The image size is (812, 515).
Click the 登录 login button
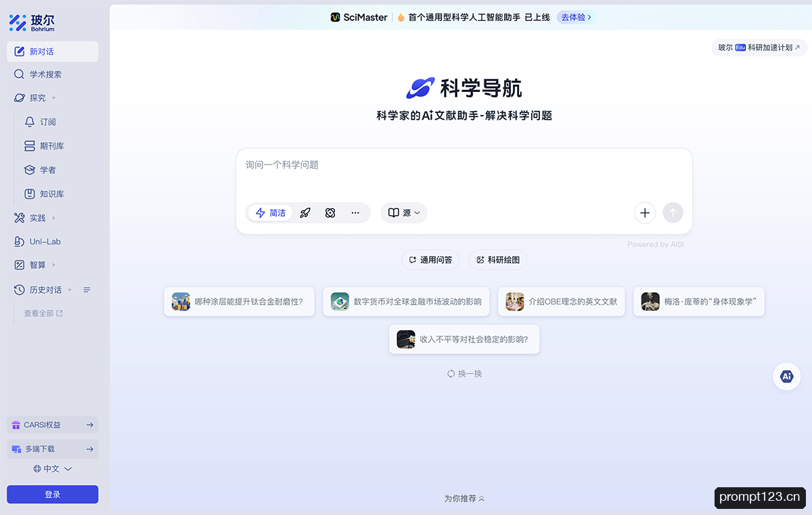coord(53,495)
